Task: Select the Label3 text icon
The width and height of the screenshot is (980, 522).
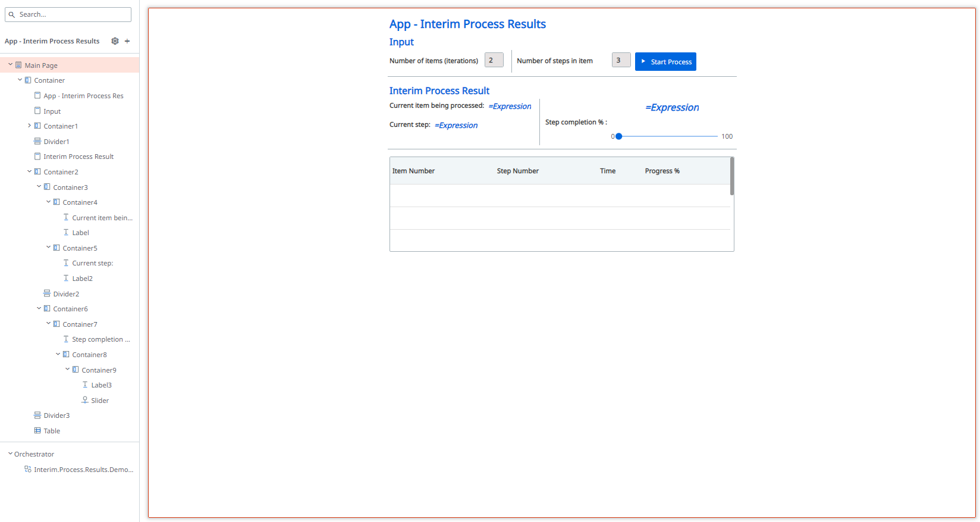Action: click(x=85, y=385)
